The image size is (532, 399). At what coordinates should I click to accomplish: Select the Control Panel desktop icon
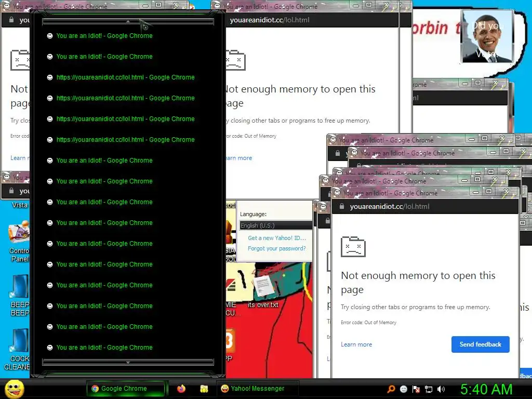(x=19, y=242)
